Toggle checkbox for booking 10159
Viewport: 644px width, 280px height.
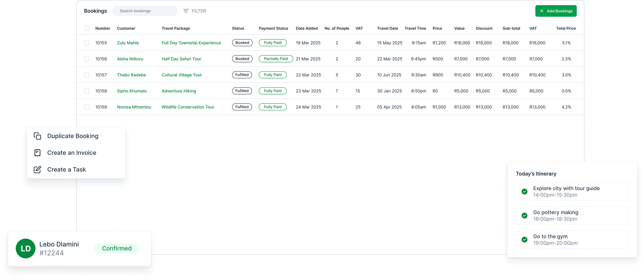86,107
